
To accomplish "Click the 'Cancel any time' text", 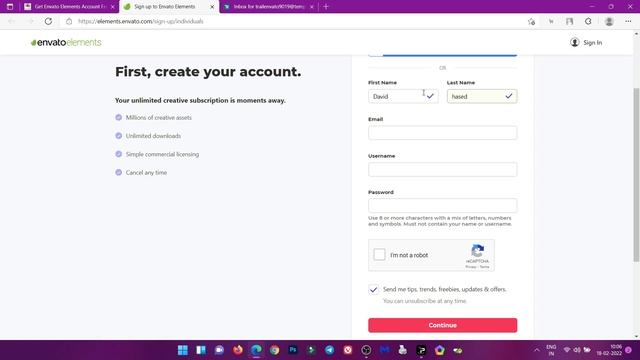I will 146,173.
